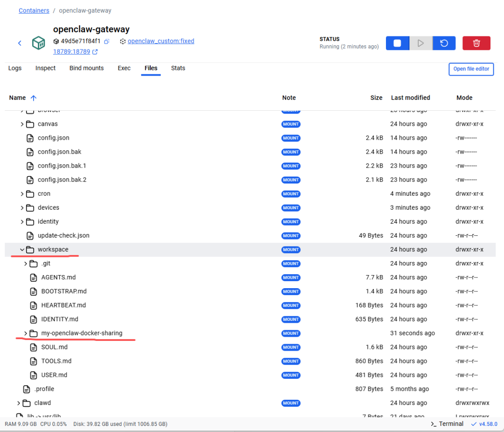Open the openclaw_custom:fixed image link
Screen dimensions: 504x432
point(161,41)
